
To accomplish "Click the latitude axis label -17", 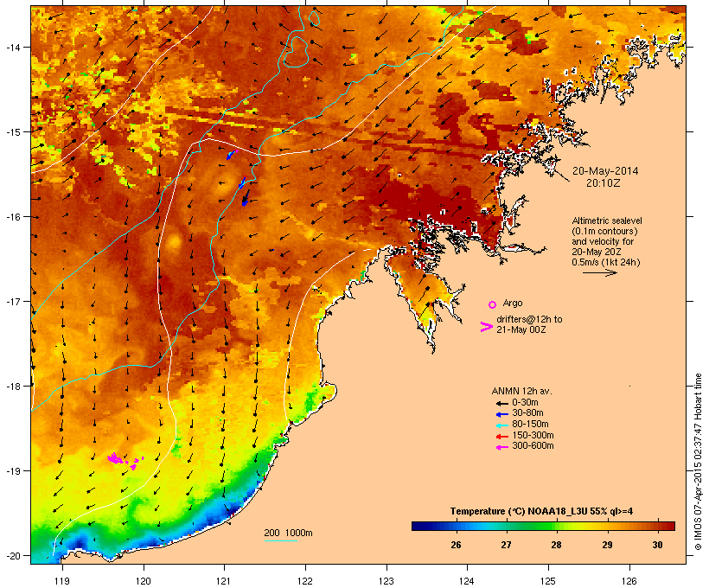I will click(x=12, y=301).
